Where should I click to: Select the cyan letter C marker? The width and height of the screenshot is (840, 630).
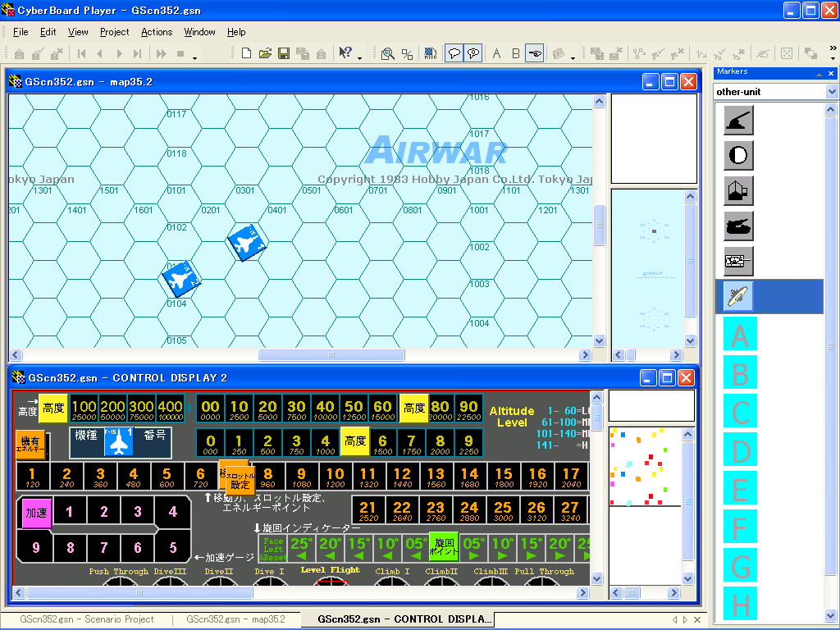[x=741, y=411]
